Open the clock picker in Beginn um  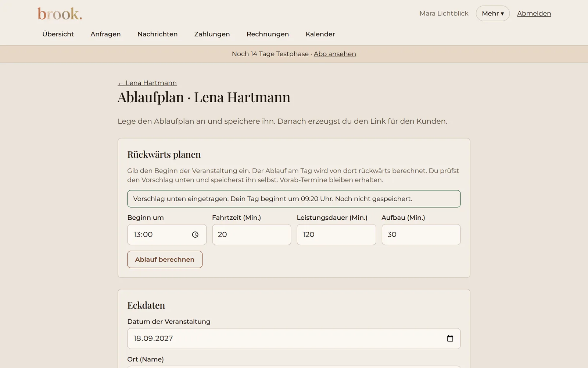click(195, 235)
